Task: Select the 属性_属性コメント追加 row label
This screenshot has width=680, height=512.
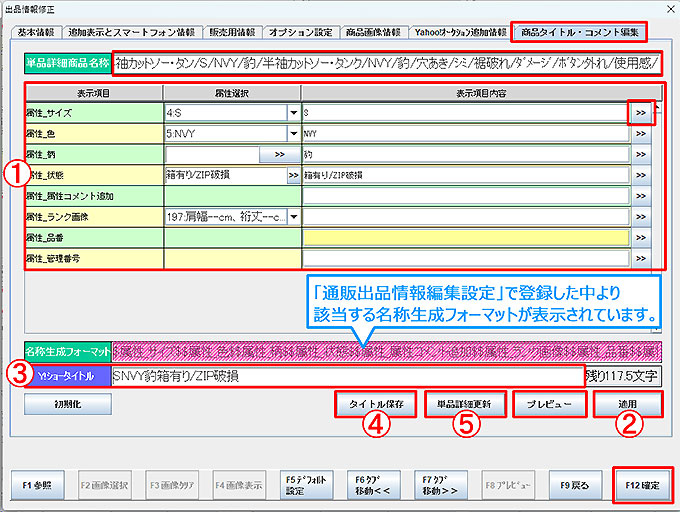Action: 94,196
